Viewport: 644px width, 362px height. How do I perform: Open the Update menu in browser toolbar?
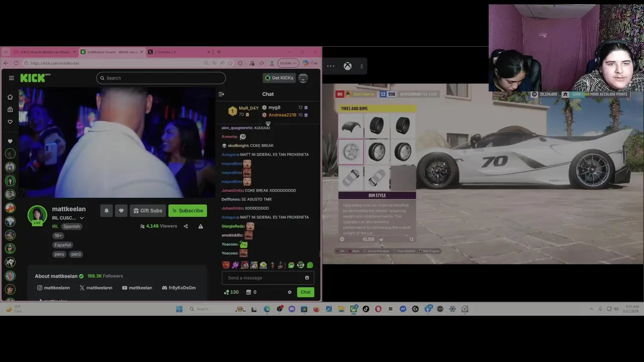pyautogui.click(x=288, y=63)
